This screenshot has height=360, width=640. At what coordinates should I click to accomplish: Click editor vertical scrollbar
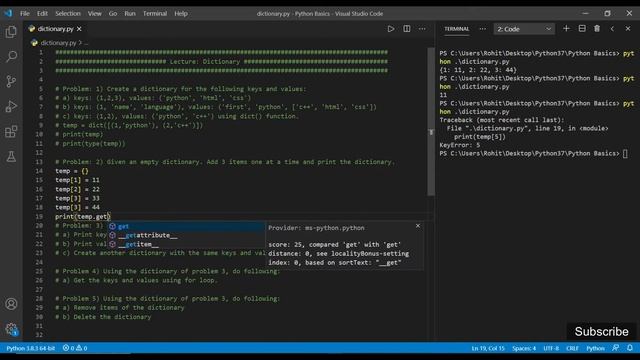pyautogui.click(x=431, y=122)
